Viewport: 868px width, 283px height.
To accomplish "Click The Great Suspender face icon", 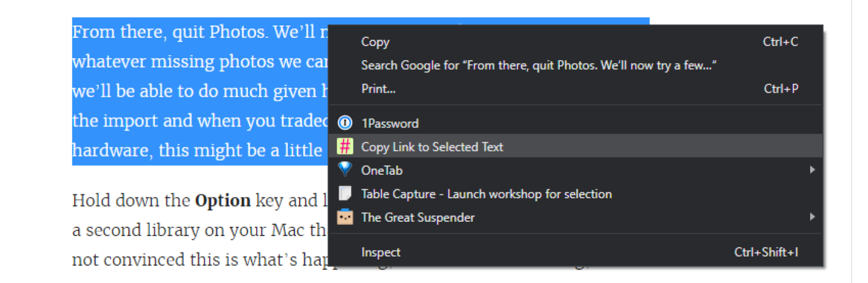I will (x=345, y=217).
